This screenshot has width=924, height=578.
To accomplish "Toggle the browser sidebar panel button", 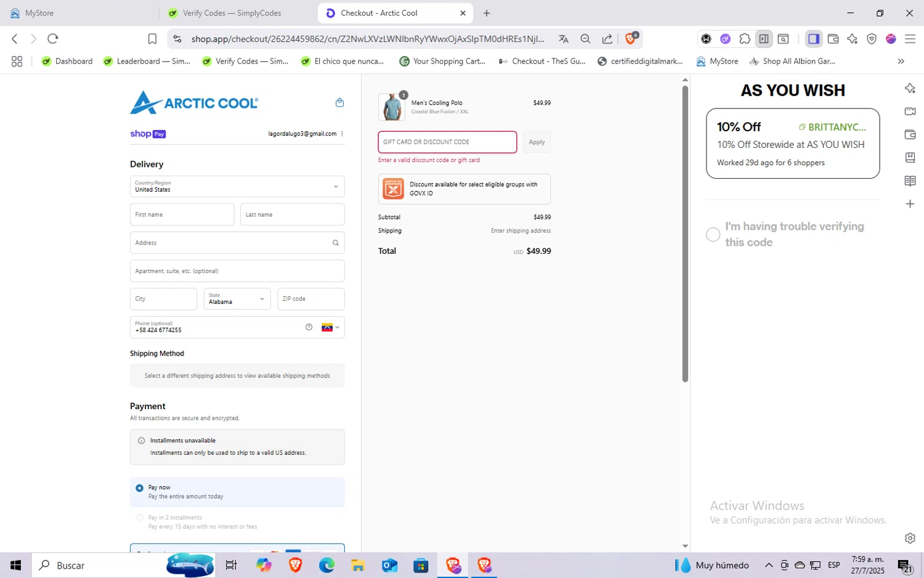I will coord(814,39).
